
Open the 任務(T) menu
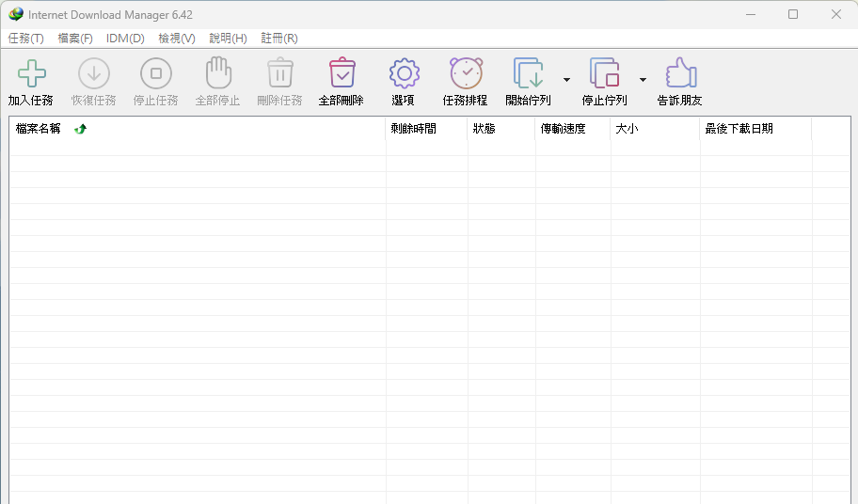point(26,39)
